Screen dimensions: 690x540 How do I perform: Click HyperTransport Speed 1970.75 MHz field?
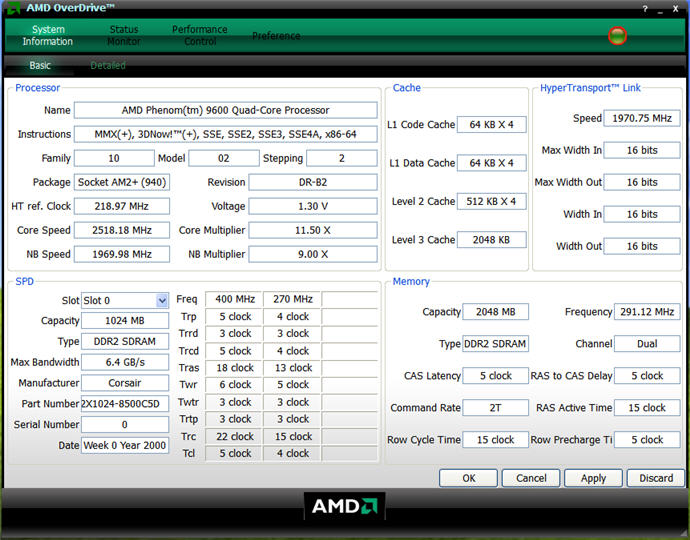pyautogui.click(x=642, y=118)
